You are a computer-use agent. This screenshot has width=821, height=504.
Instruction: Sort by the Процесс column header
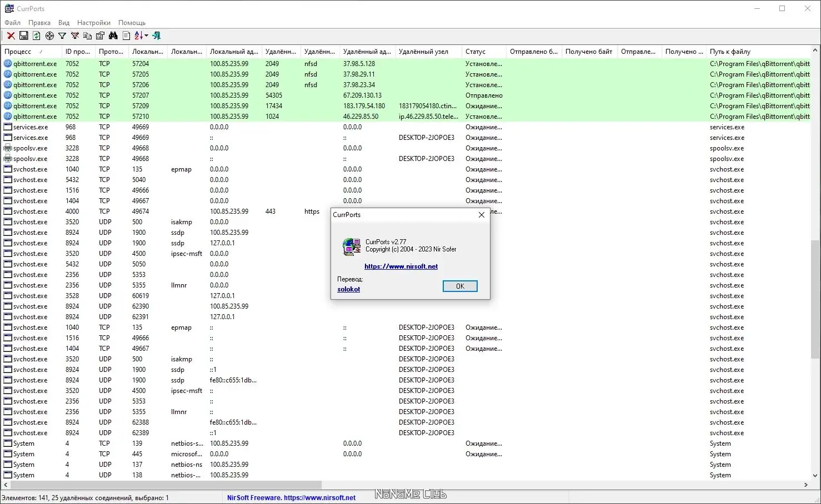coord(32,52)
